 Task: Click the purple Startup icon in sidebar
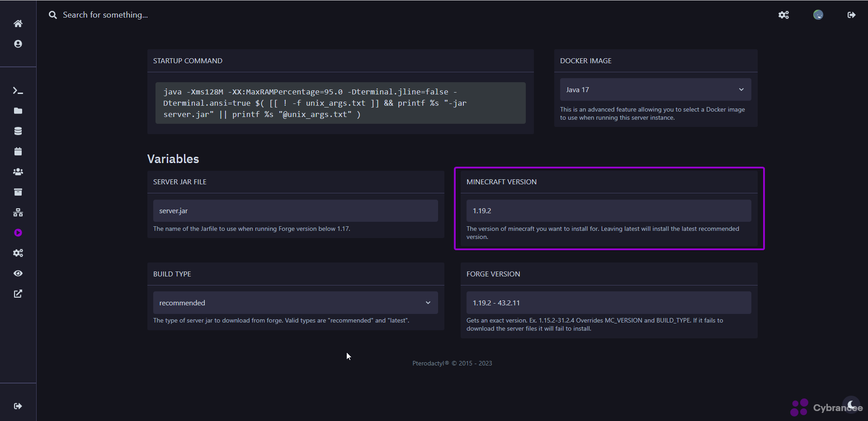point(18,233)
